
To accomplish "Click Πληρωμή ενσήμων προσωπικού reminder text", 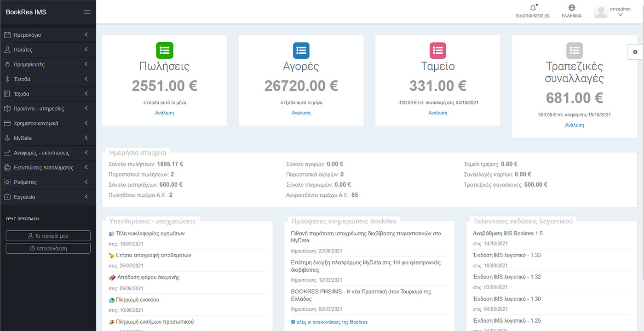I will click(x=155, y=322).
